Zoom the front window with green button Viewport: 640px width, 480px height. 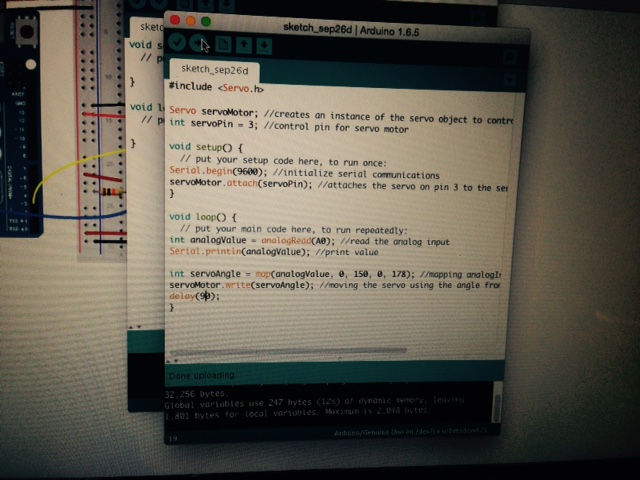pyautogui.click(x=206, y=22)
